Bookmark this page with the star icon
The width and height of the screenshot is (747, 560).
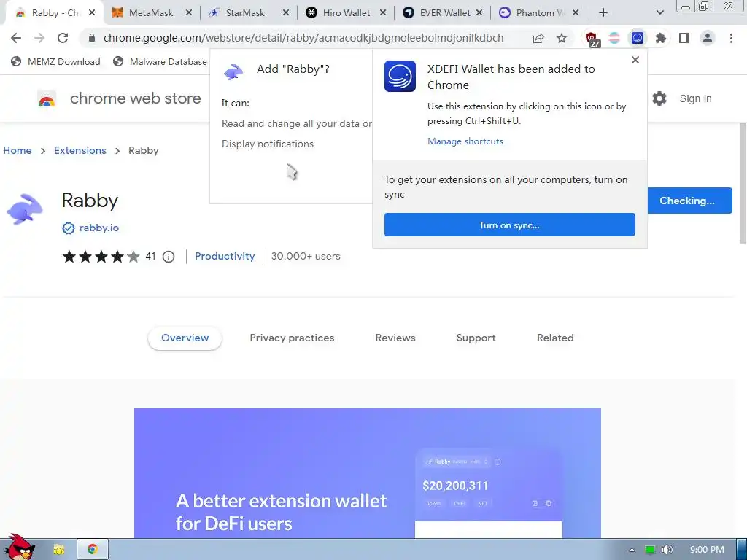[x=562, y=38]
